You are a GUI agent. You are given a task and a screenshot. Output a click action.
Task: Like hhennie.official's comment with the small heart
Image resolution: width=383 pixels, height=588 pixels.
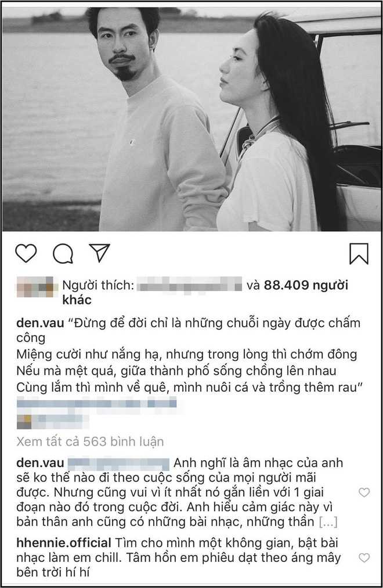[x=364, y=558]
